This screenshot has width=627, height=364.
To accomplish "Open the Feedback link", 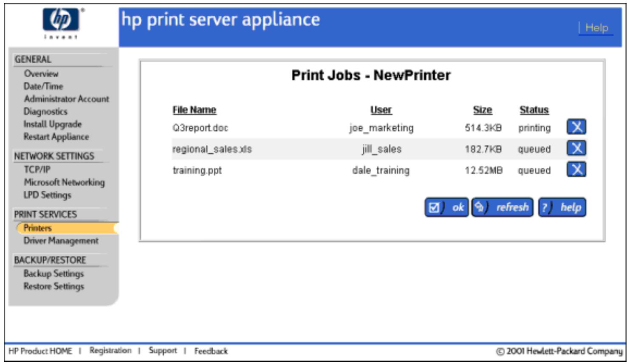I will point(211,351).
